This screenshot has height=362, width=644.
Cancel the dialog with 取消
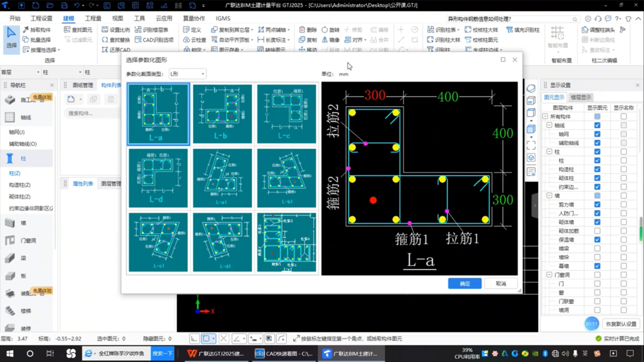[x=501, y=284]
